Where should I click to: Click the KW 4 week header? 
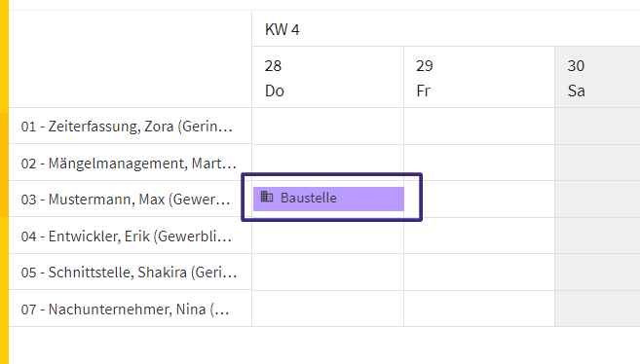point(282,29)
